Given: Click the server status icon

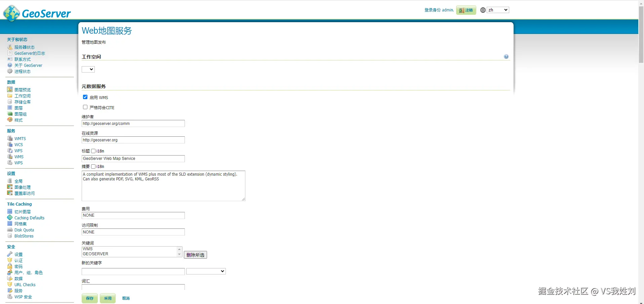Looking at the screenshot, I should 10,47.
